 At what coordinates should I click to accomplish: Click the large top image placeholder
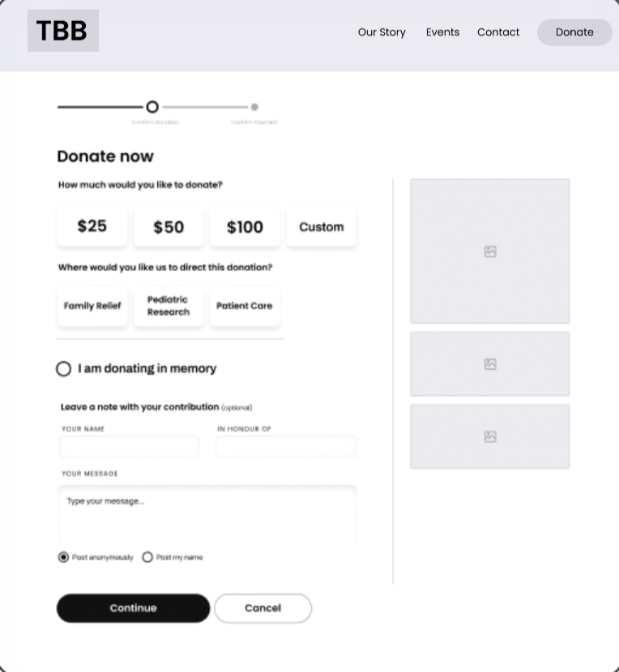point(489,251)
